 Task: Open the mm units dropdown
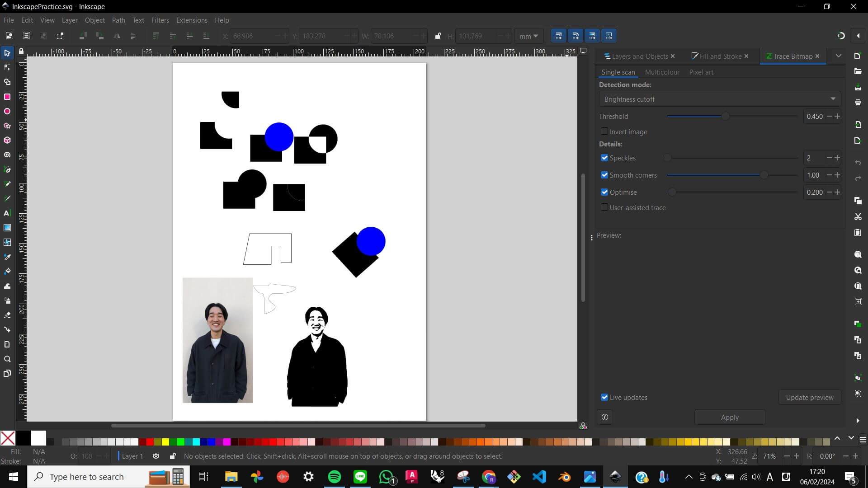click(528, 36)
